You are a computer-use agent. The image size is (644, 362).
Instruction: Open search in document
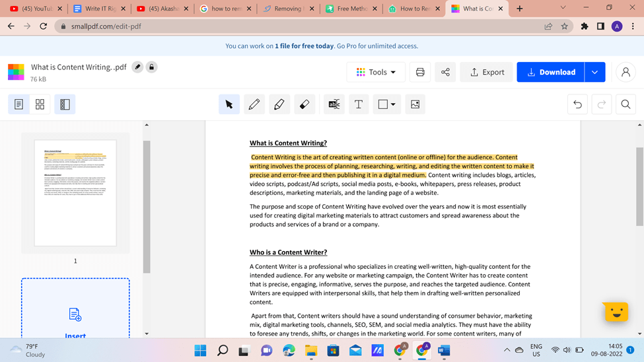pyautogui.click(x=626, y=104)
